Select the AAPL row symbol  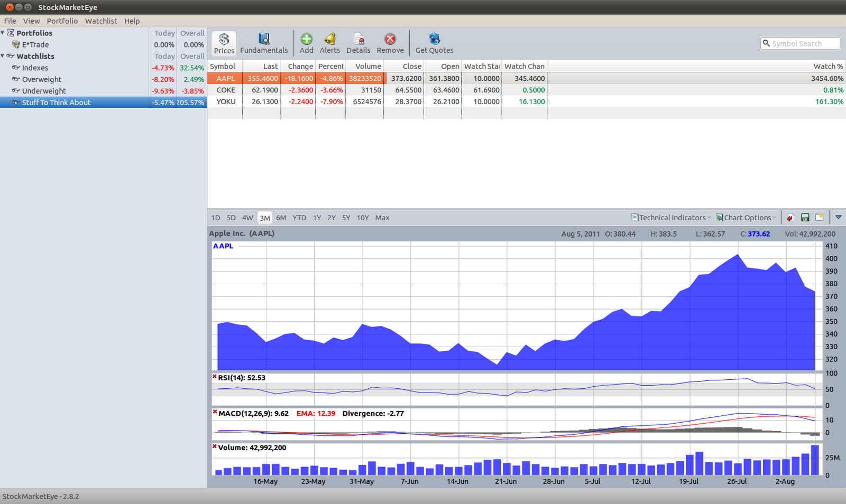click(x=225, y=78)
